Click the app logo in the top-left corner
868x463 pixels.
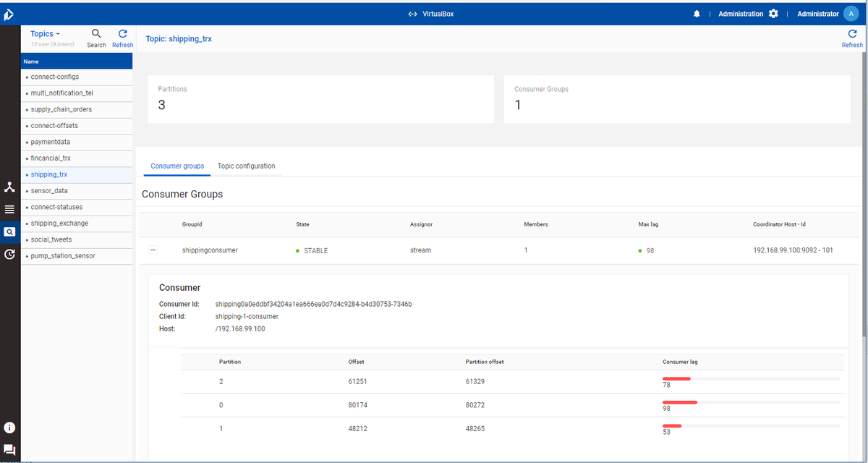[9, 14]
